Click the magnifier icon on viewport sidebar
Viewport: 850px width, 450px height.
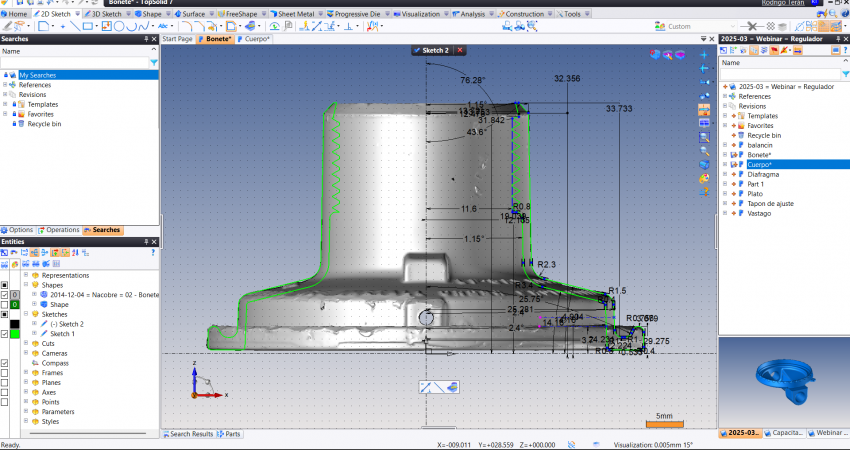(704, 151)
